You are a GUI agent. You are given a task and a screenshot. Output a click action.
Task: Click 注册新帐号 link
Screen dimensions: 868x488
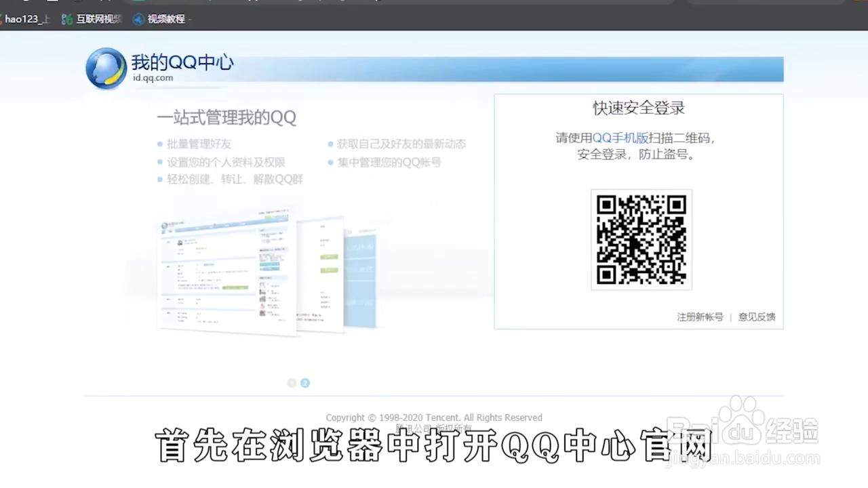coord(700,317)
